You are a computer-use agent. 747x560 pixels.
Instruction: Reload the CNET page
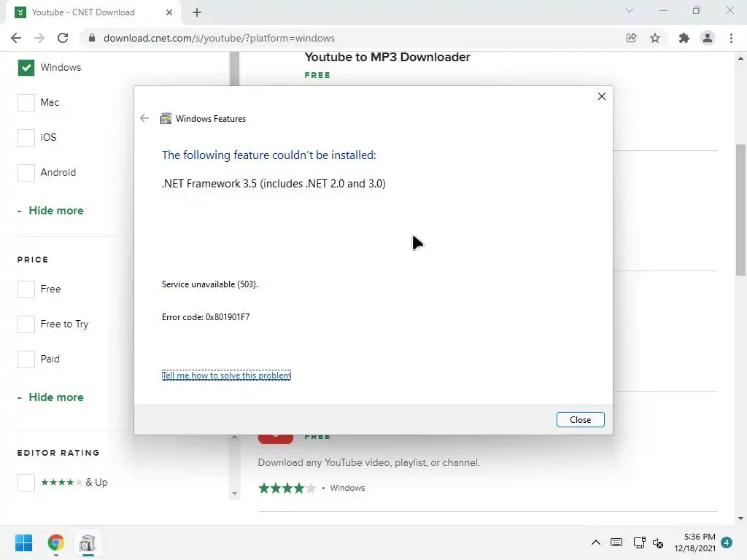[63, 38]
